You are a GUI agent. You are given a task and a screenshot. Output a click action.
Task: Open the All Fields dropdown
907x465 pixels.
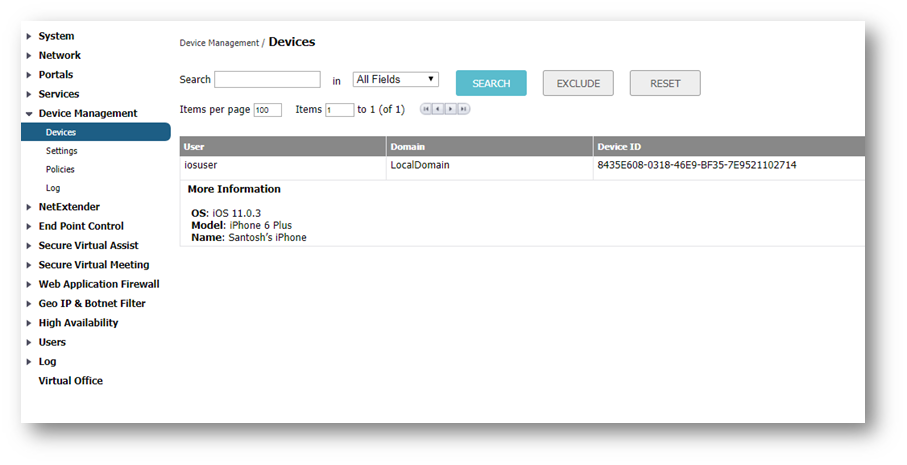(396, 80)
